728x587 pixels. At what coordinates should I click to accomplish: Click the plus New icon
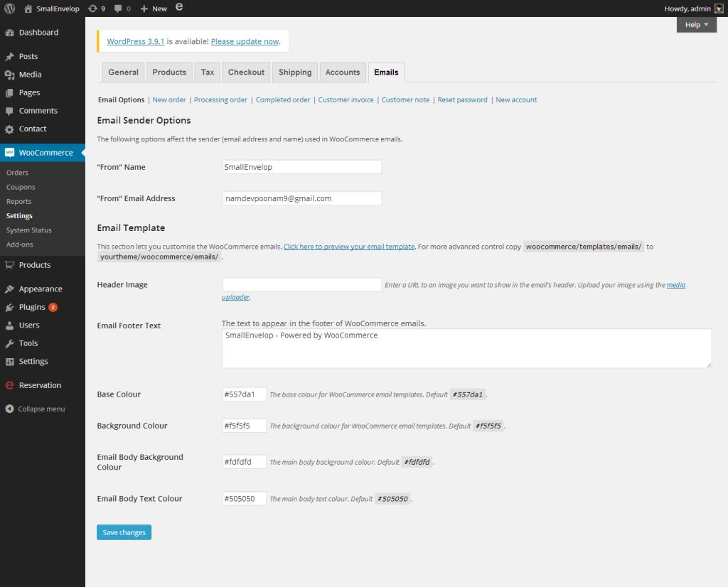pyautogui.click(x=144, y=9)
